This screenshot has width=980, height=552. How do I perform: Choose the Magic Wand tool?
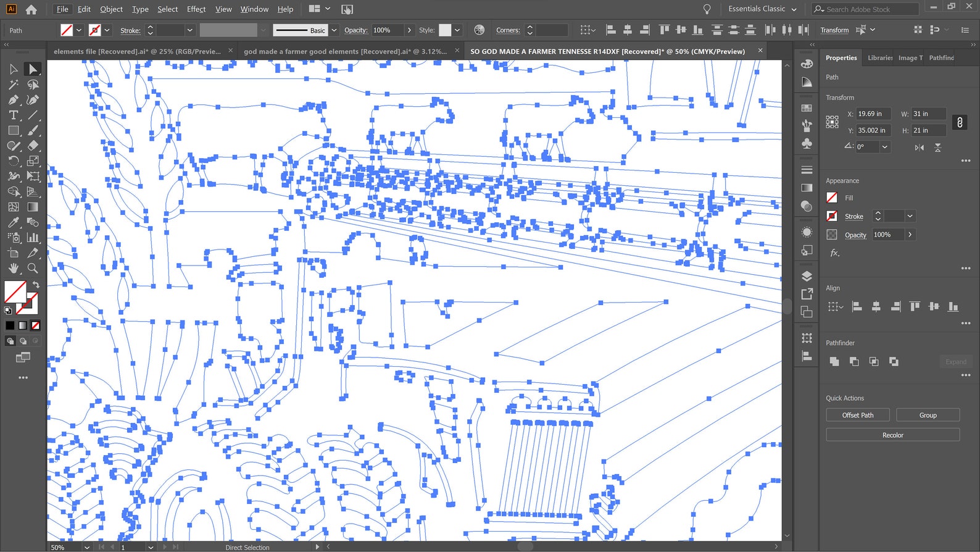click(13, 84)
